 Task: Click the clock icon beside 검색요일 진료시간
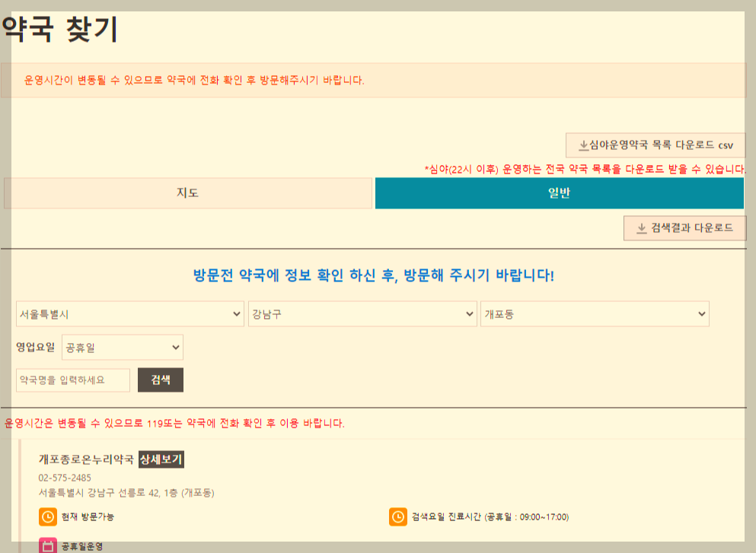[x=398, y=517]
